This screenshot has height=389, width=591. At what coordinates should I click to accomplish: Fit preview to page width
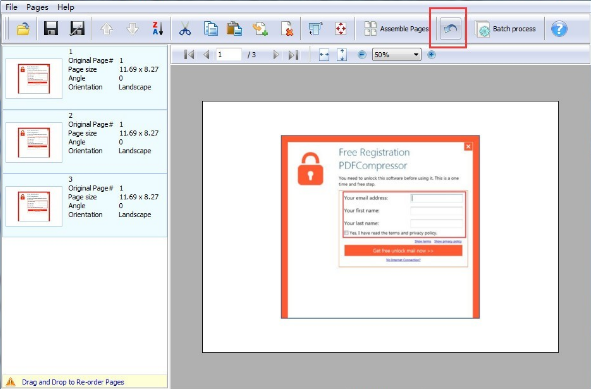(x=324, y=55)
